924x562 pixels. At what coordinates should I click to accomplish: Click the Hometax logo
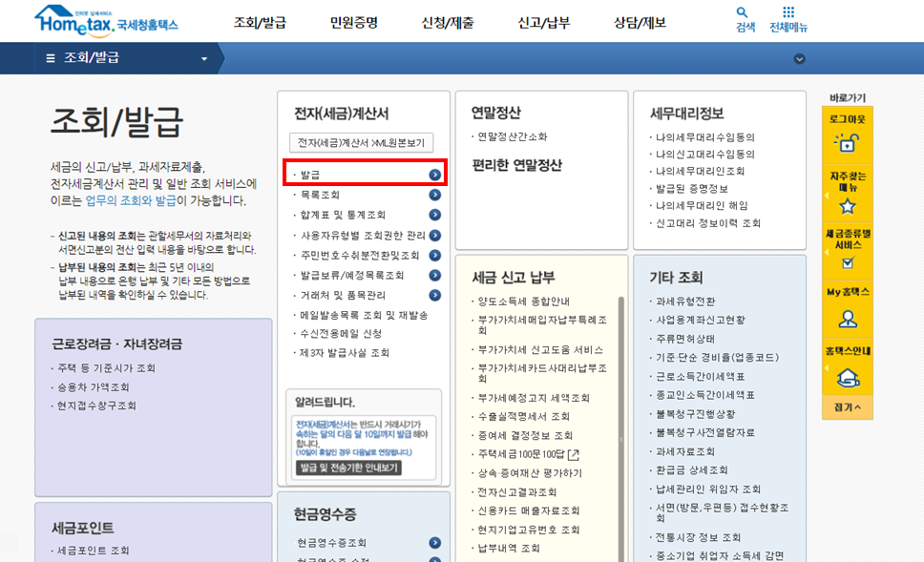[106, 20]
